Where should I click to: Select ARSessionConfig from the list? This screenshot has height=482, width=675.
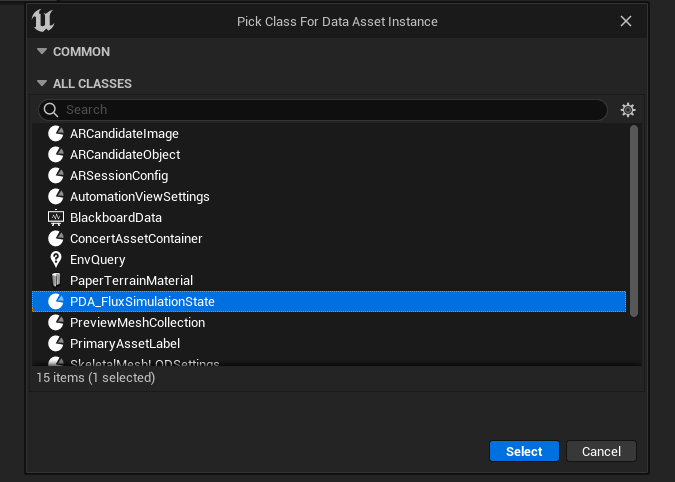coord(118,175)
